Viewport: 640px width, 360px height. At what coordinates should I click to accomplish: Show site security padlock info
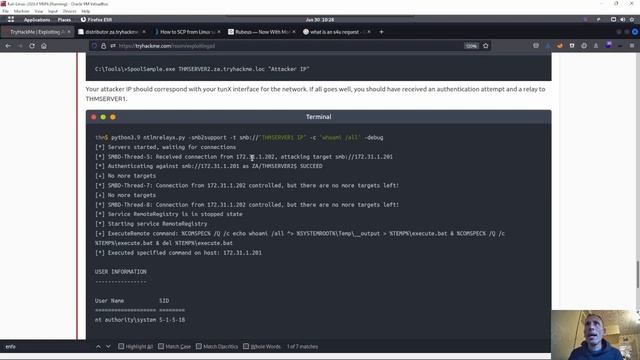coord(104,46)
